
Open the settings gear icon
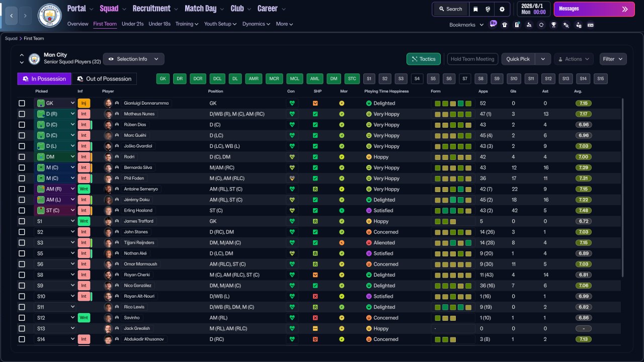[502, 9]
